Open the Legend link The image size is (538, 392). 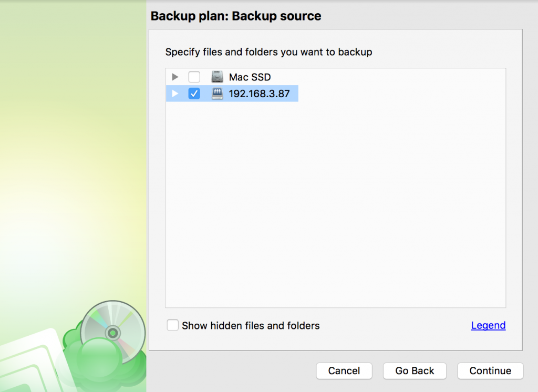488,325
